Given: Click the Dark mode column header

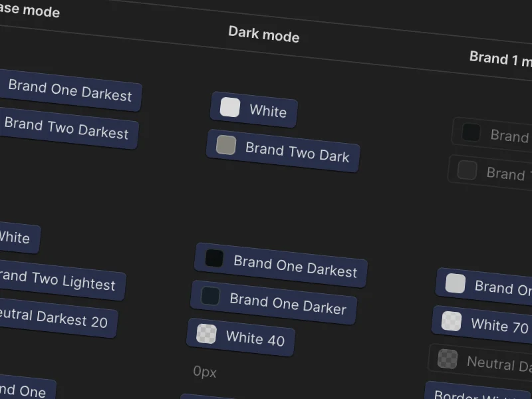Looking at the screenshot, I should (x=264, y=35).
